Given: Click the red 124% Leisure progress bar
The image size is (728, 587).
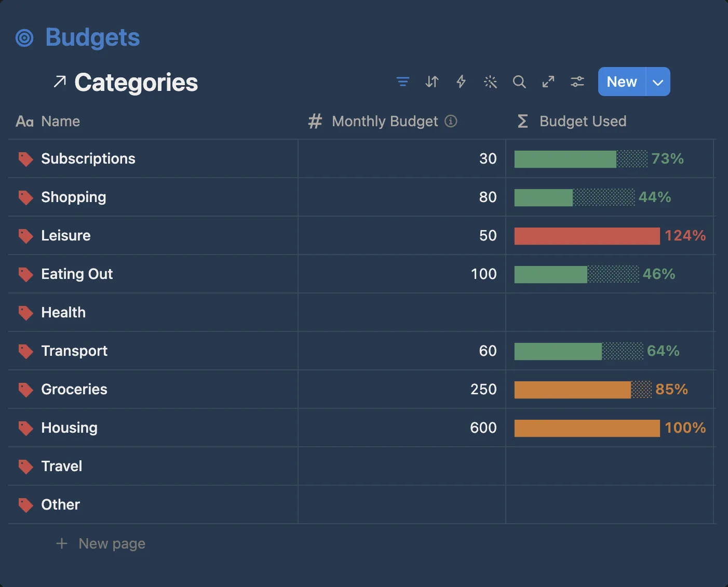Looking at the screenshot, I should click(587, 236).
